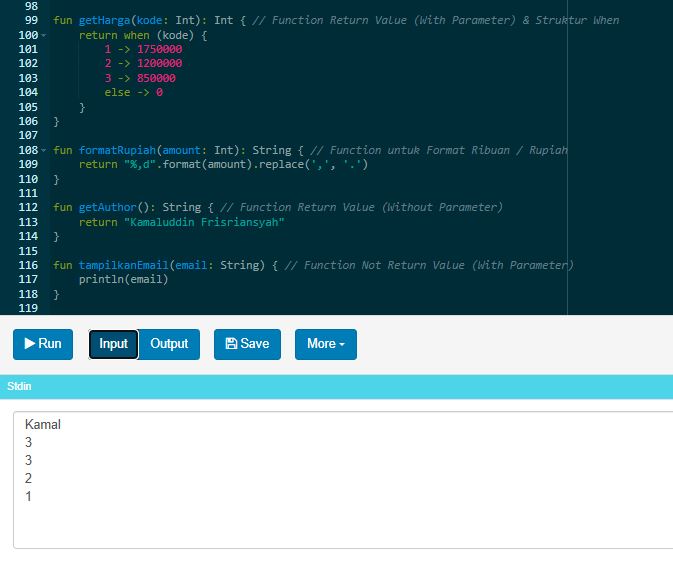Open the More dropdown menu
The width and height of the screenshot is (673, 562).
coord(326,344)
